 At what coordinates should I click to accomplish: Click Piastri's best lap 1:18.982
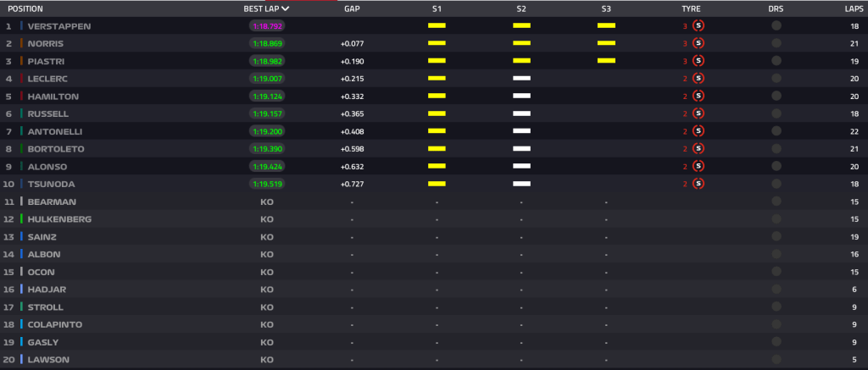coord(267,61)
